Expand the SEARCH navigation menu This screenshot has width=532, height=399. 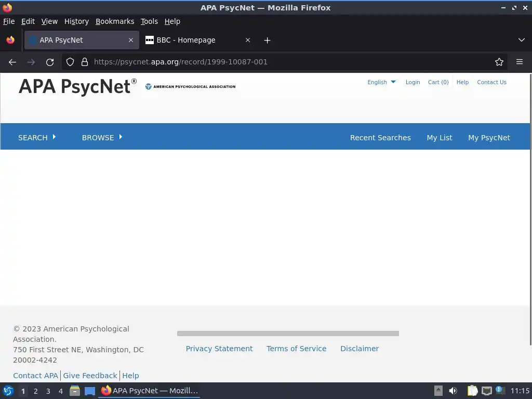point(37,137)
